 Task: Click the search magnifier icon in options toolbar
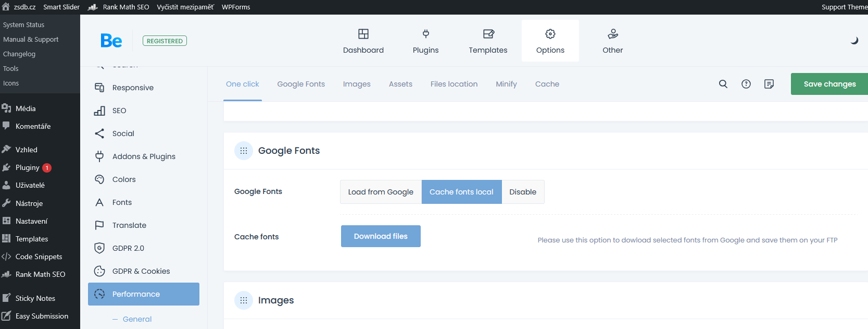pyautogui.click(x=723, y=84)
